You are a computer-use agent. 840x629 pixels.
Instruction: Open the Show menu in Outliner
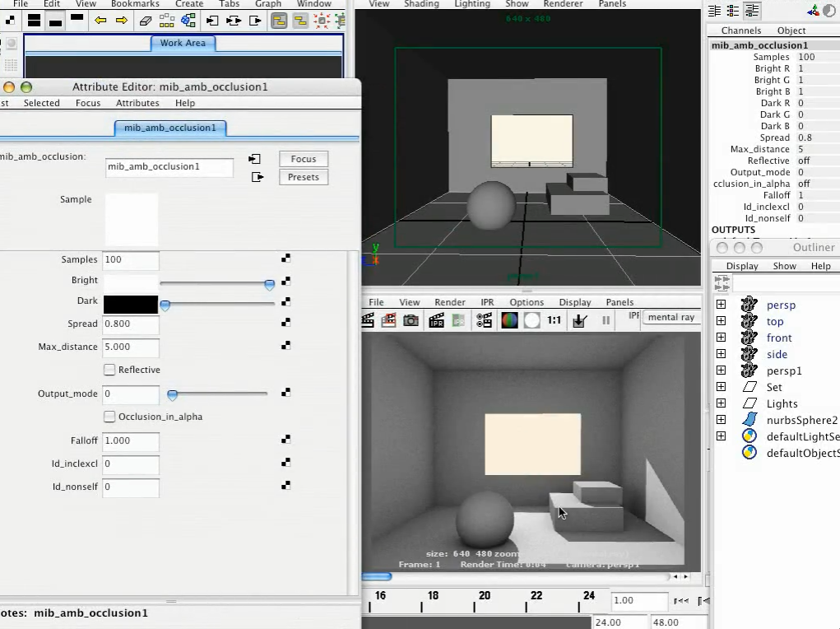point(784,266)
